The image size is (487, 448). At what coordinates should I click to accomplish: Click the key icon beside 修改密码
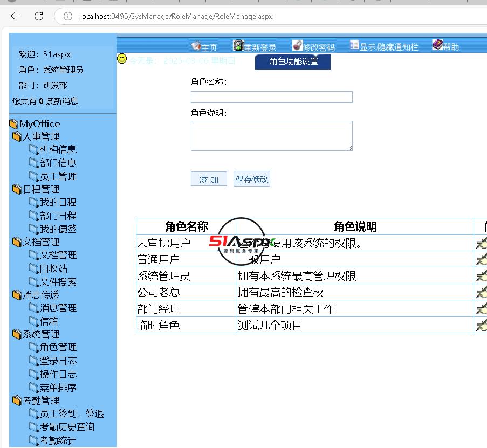tap(297, 45)
